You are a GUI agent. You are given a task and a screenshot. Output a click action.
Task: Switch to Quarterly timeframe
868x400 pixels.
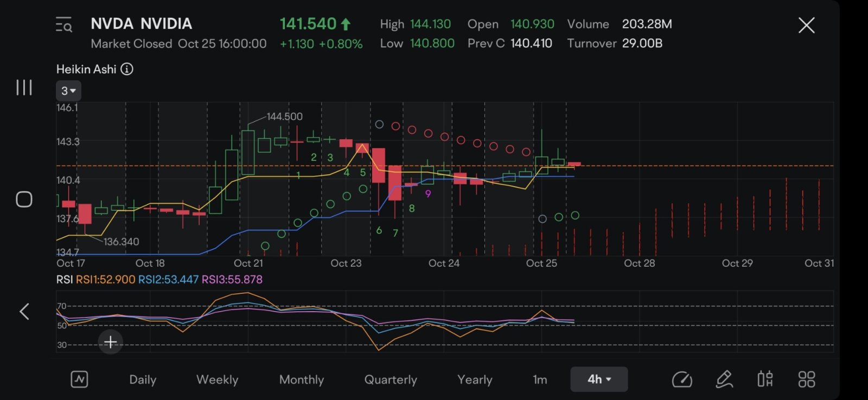tap(391, 379)
